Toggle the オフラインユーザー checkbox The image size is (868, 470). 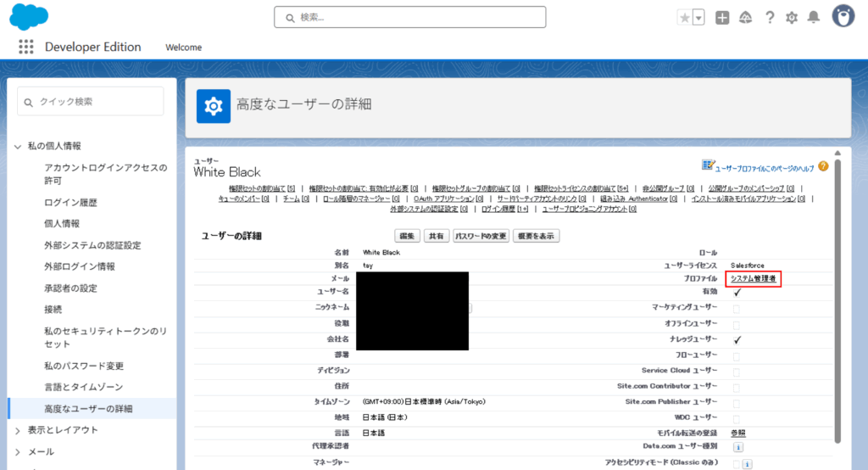click(737, 323)
